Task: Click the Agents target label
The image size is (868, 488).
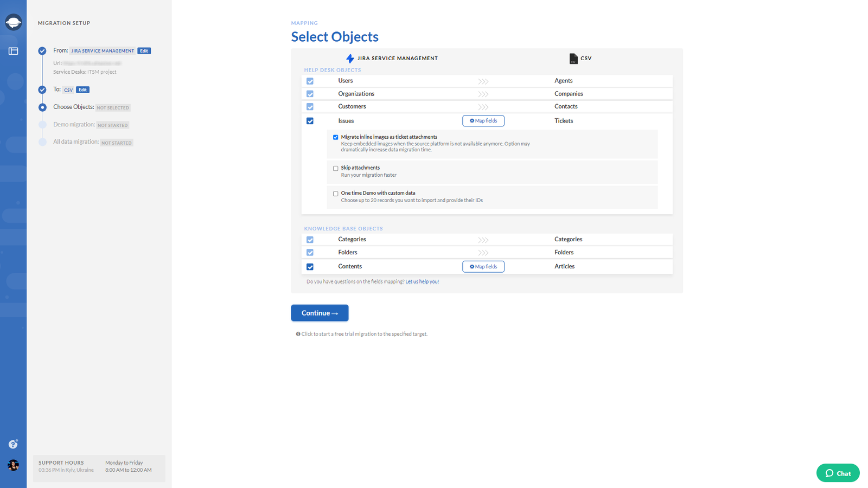Action: pyautogui.click(x=563, y=81)
